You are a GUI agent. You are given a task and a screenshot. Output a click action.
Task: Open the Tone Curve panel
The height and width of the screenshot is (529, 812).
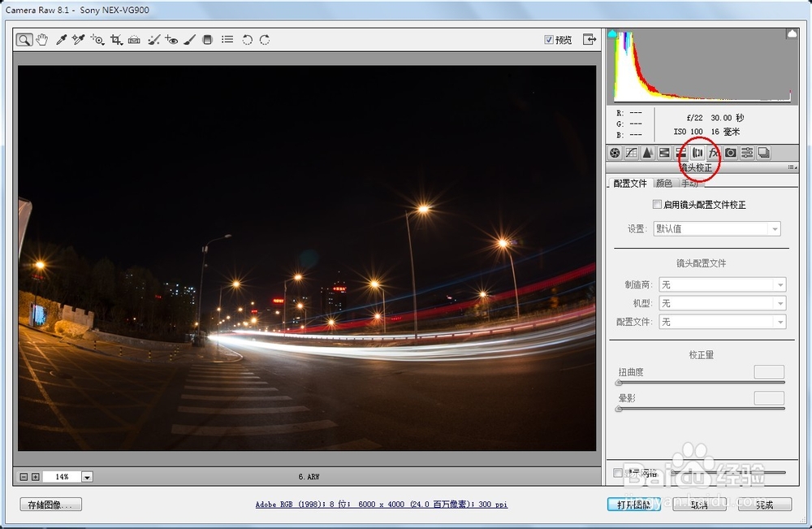(x=631, y=153)
